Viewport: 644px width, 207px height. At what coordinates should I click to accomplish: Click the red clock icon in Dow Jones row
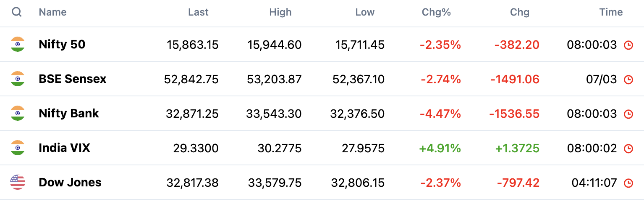pyautogui.click(x=628, y=183)
